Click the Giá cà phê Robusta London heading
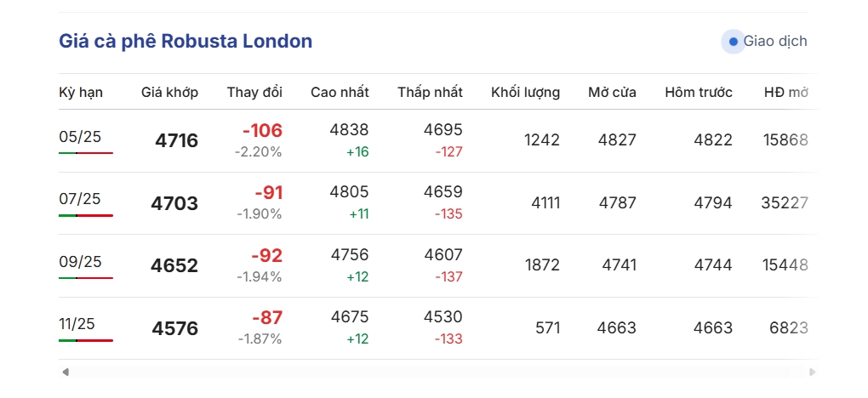Screen dimensions: 868x398 186,41
